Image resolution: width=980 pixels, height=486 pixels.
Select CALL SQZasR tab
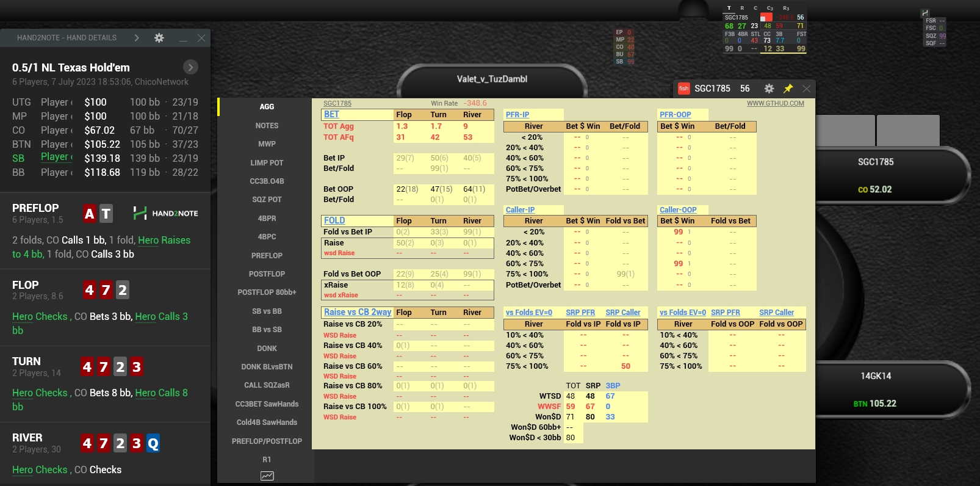point(267,385)
